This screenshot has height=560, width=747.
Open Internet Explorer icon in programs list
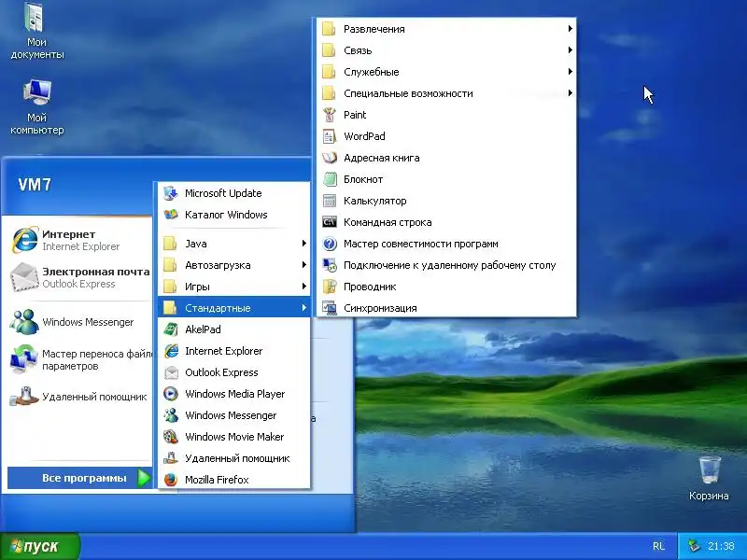(x=171, y=351)
